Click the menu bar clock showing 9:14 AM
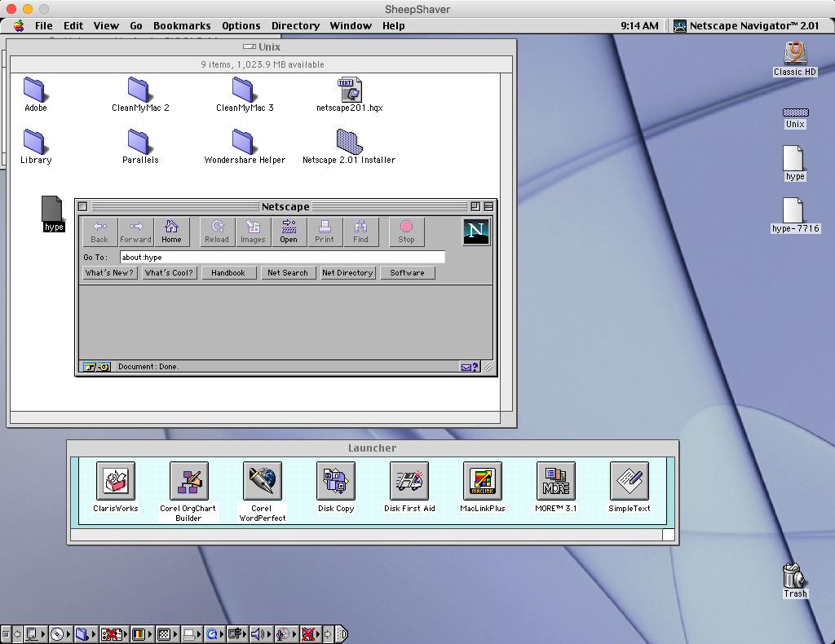 [639, 25]
